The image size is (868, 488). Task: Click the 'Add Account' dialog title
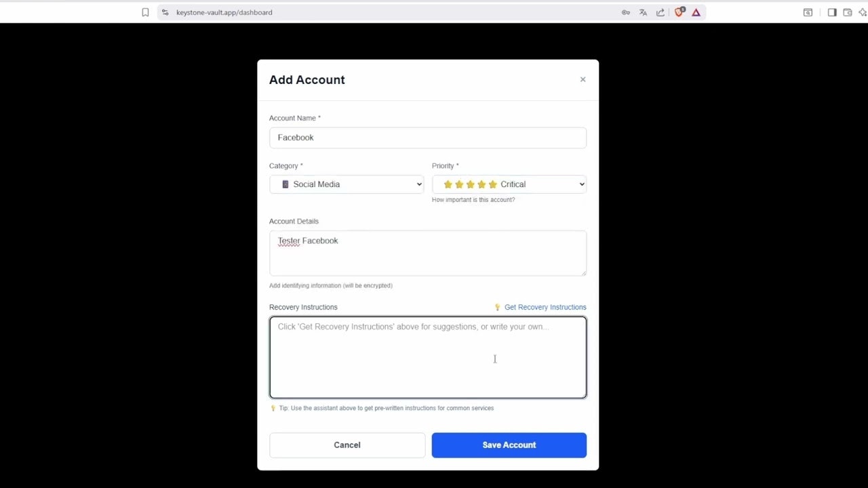tap(307, 80)
